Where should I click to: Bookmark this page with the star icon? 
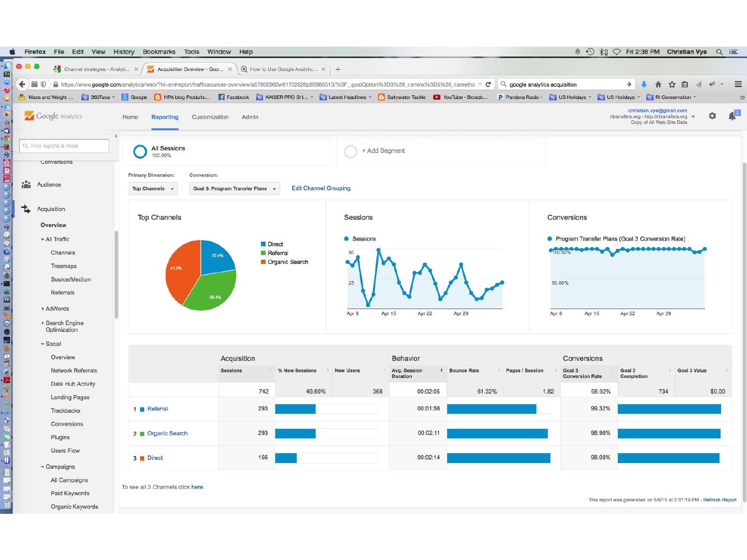(x=672, y=85)
